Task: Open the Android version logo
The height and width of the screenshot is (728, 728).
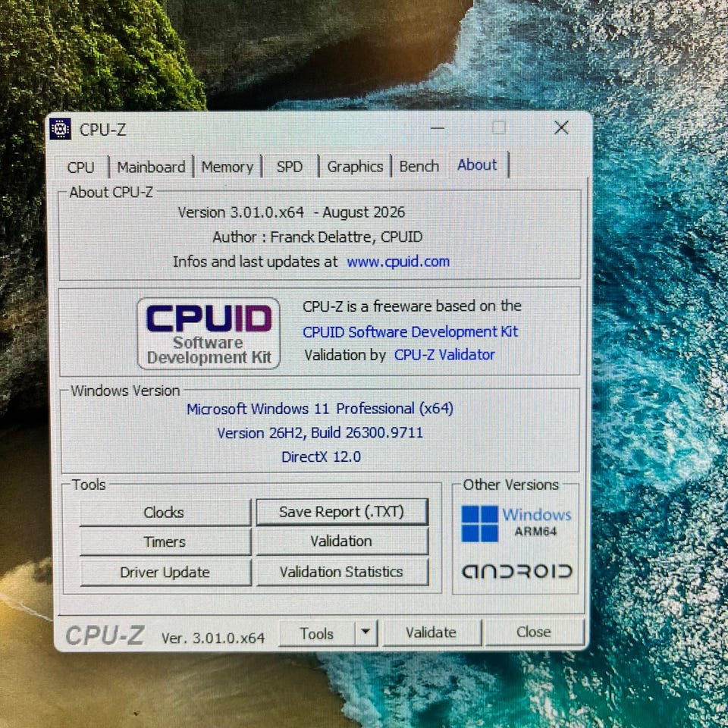Action: (x=516, y=571)
